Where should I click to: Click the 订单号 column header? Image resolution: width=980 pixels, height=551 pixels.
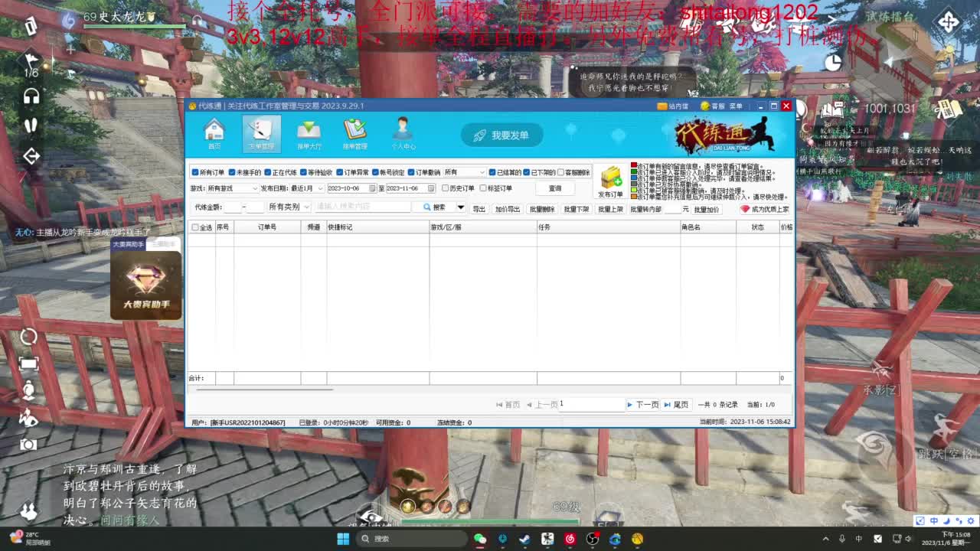[x=267, y=227]
